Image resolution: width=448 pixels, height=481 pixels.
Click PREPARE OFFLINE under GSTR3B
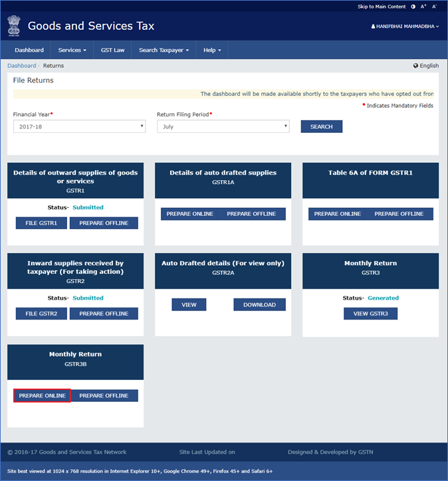click(x=104, y=396)
